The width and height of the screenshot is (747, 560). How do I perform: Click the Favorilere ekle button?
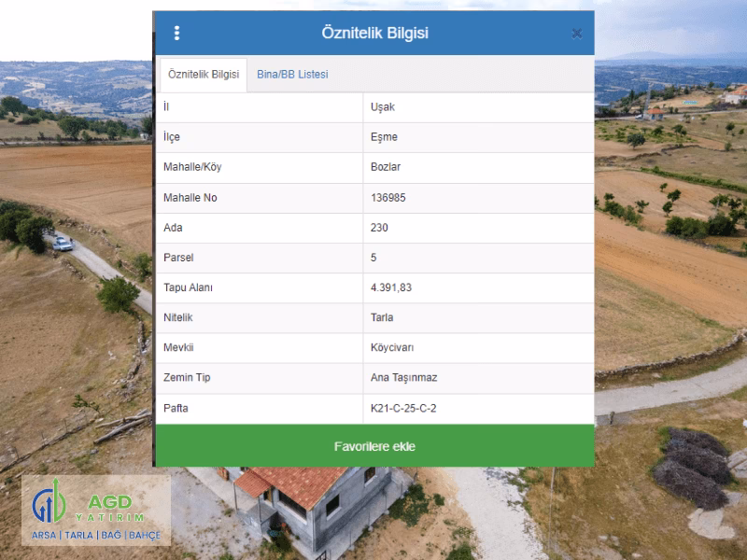pos(375,446)
